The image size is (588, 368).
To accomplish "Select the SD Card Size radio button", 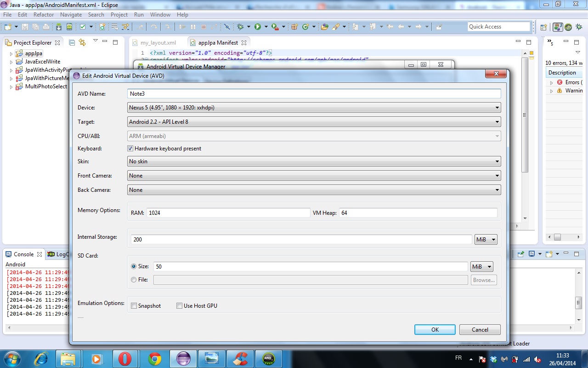I will (134, 266).
